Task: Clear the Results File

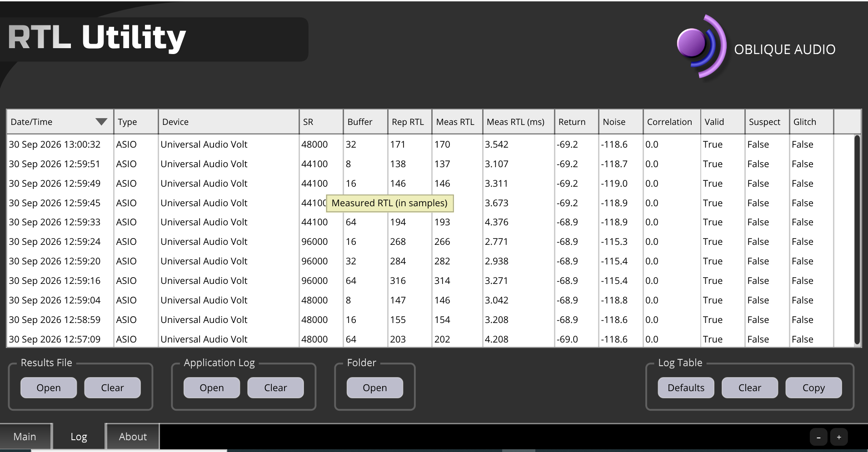Action: 112,387
